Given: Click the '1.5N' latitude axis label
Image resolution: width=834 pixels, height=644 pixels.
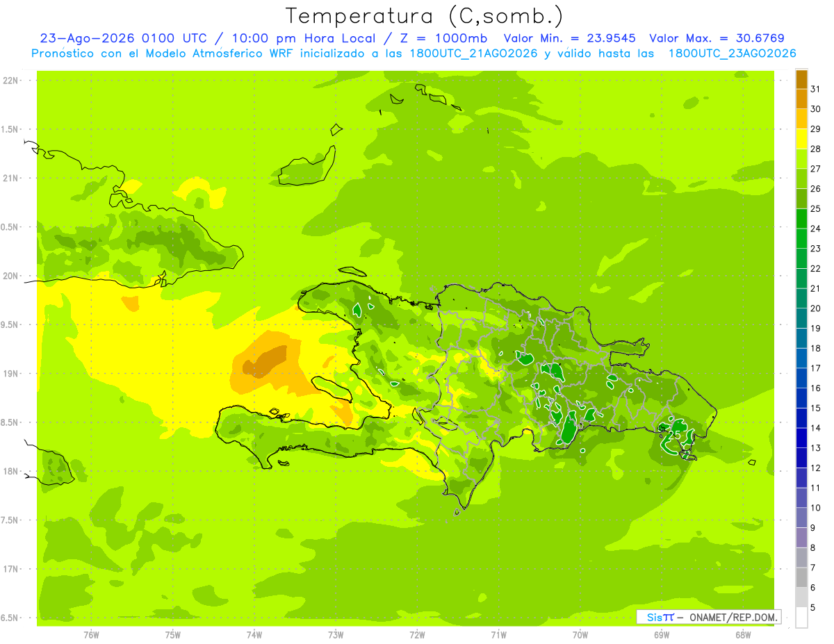Looking at the screenshot, I should 11,129.
